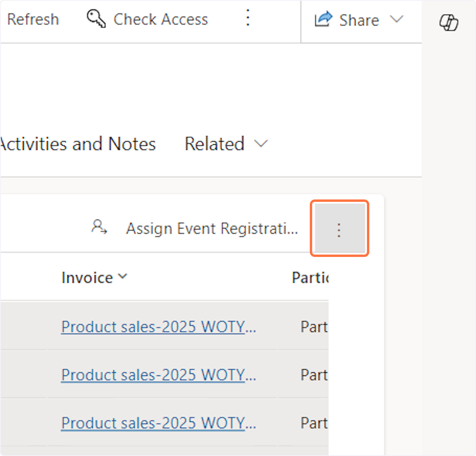The width and height of the screenshot is (476, 456).
Task: Click the Check Access label
Action: pos(160,19)
